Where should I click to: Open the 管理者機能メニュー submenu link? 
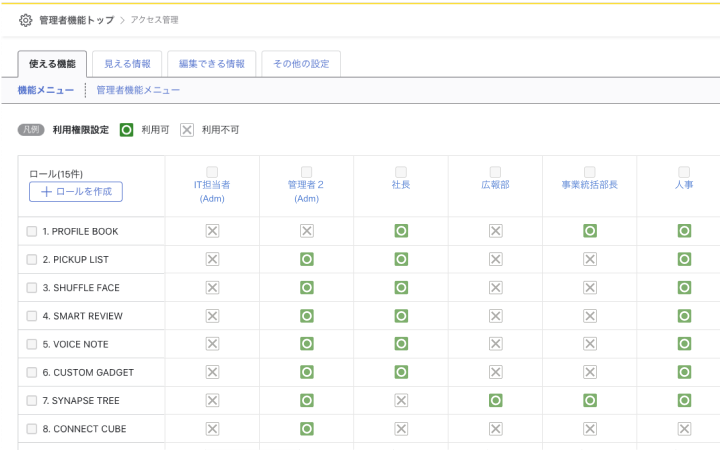coord(138,90)
